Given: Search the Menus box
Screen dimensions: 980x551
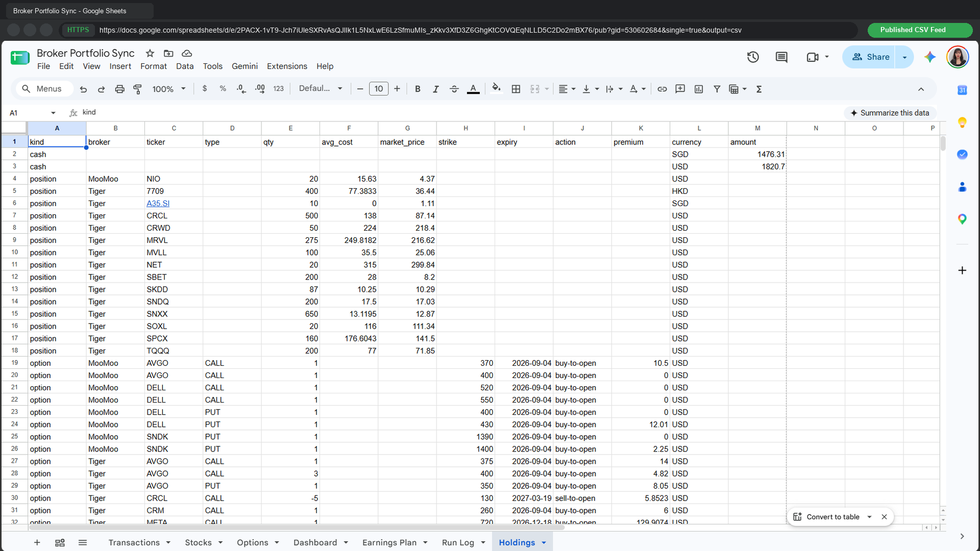Looking at the screenshot, I should [x=43, y=89].
